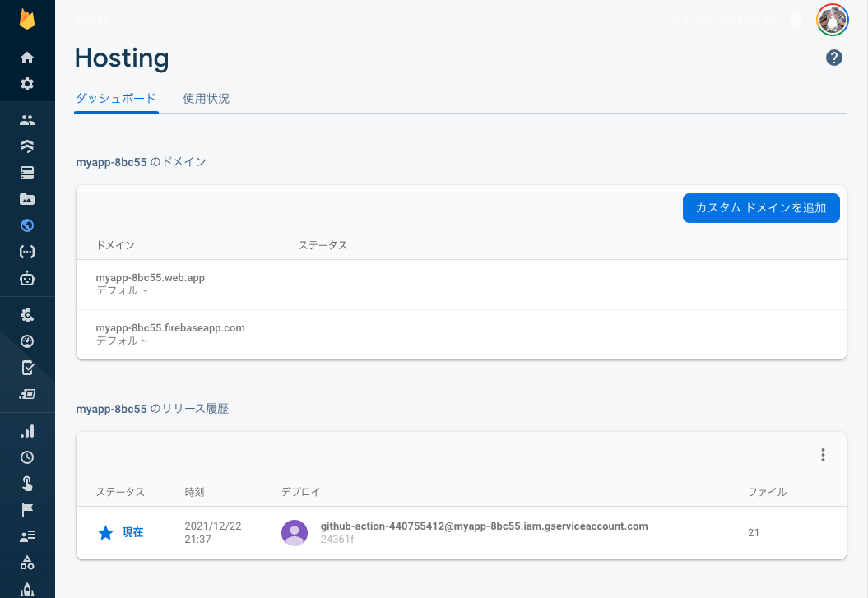Open Machine Learning robot icon
The image size is (868, 598).
27,278
